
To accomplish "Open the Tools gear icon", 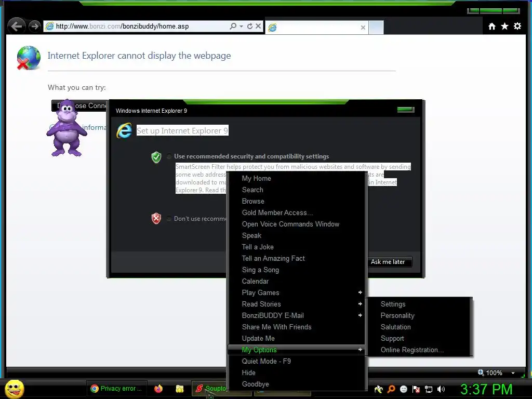I will [x=517, y=26].
